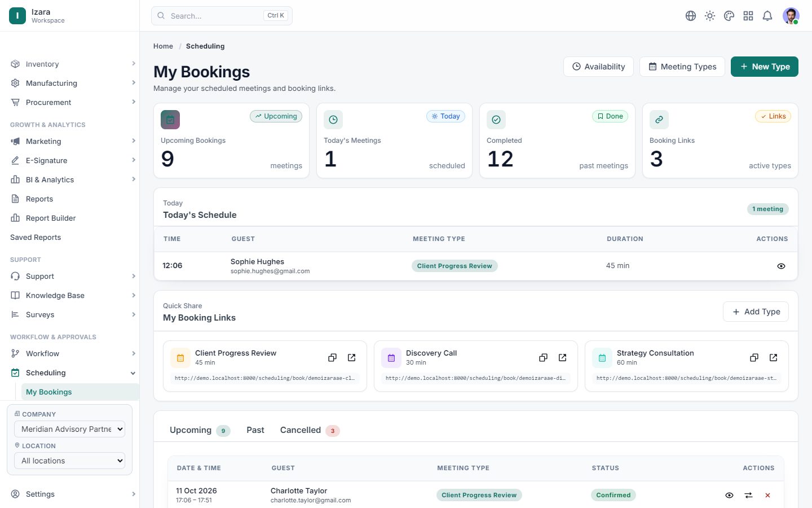This screenshot has width=812, height=508.
Task: Collapse the Scheduling sidebar section
Action: pos(70,373)
